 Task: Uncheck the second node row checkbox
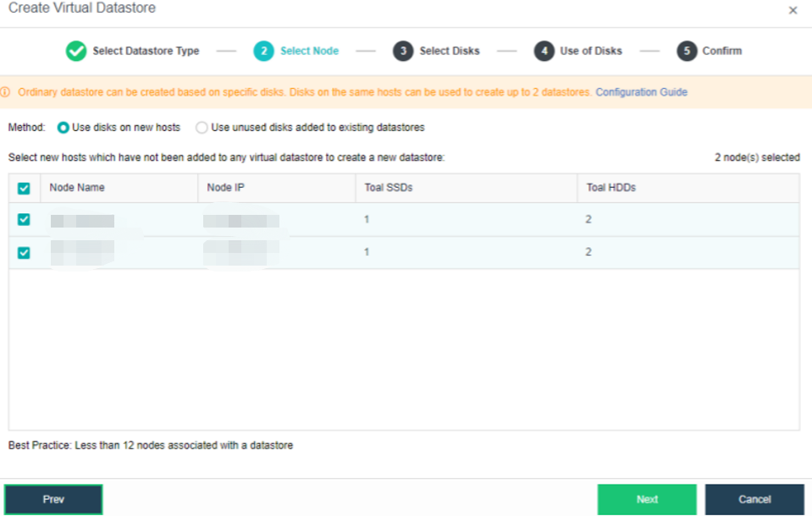coord(24,252)
